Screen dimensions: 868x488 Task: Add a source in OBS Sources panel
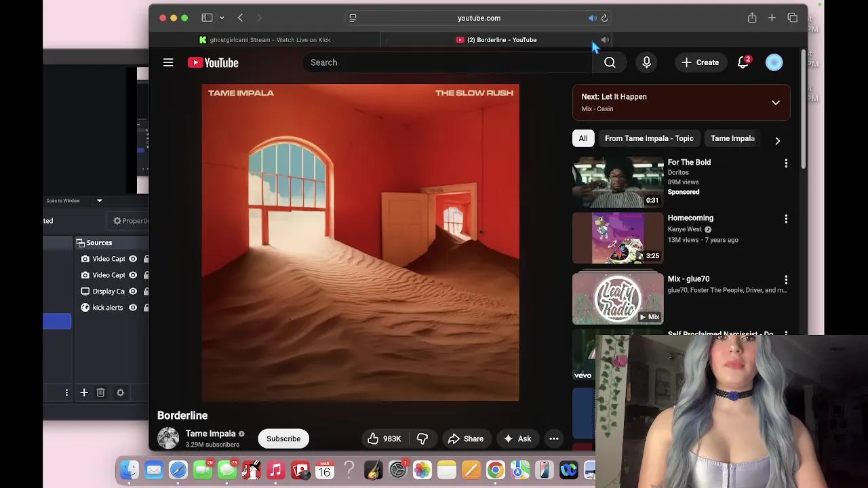click(84, 392)
